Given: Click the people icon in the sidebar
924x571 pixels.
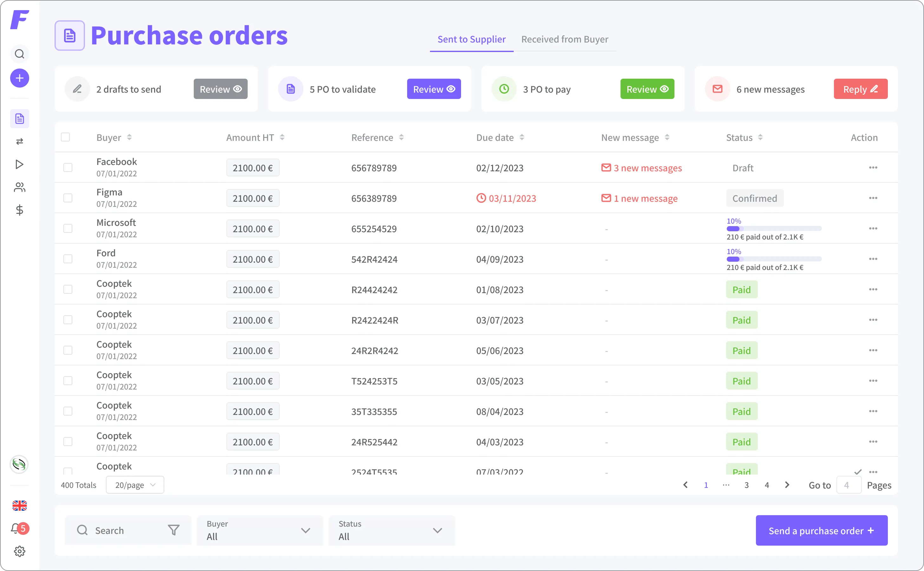Looking at the screenshot, I should pyautogui.click(x=19, y=187).
